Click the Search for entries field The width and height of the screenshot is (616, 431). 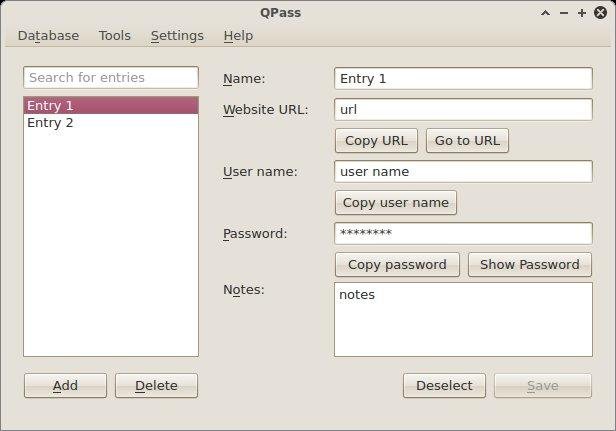111,78
